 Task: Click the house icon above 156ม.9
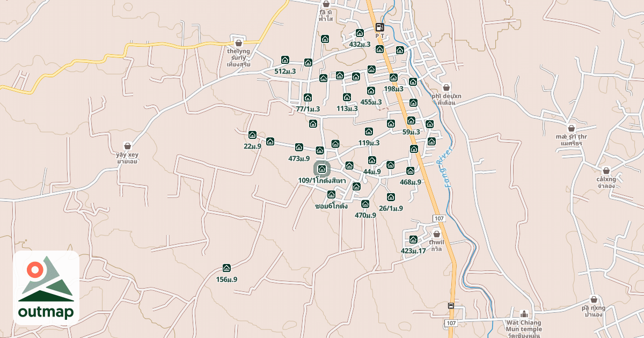pos(226,268)
